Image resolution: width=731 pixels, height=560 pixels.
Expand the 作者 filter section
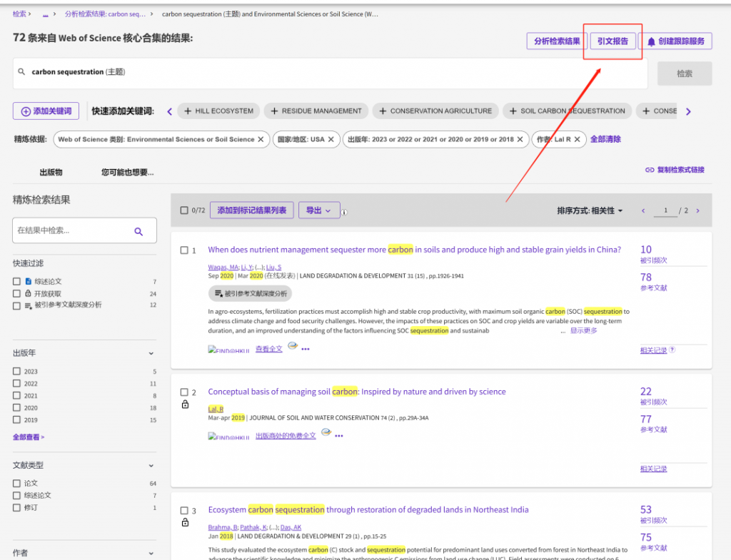tap(151, 552)
